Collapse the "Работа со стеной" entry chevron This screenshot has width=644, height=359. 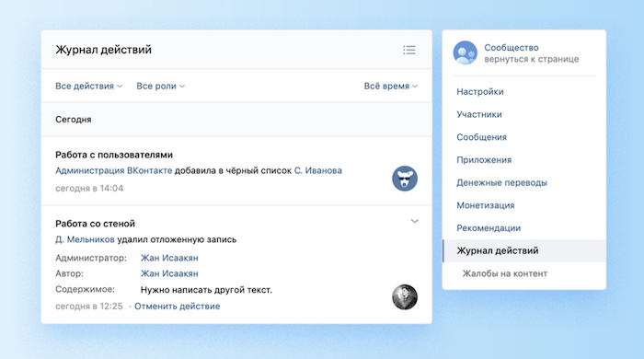[414, 221]
